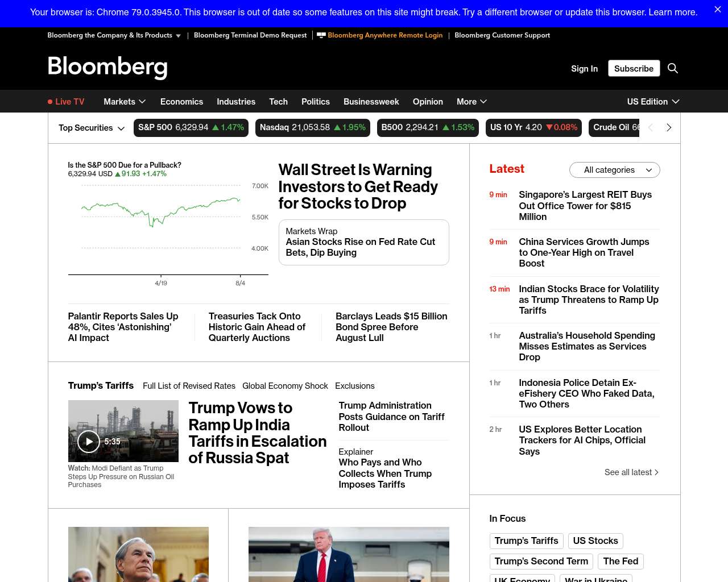Open China Services Growth Jumps story
The width and height of the screenshot is (728, 582).
584,252
